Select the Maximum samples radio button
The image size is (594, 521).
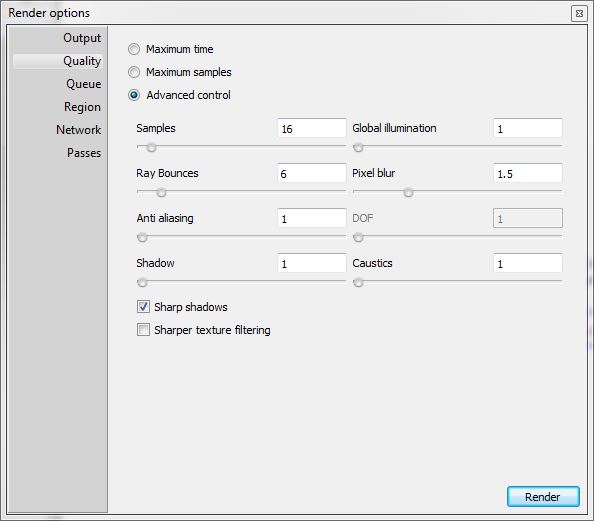click(134, 72)
